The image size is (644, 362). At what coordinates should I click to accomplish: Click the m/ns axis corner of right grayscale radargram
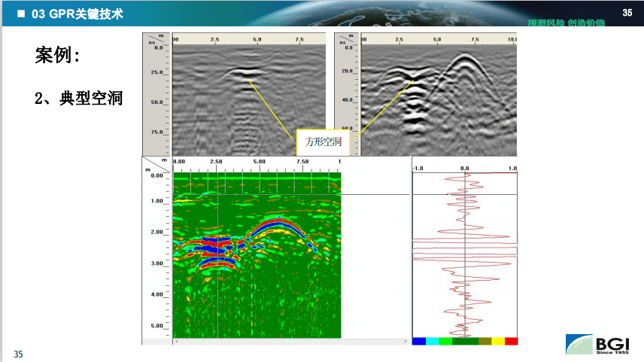(x=347, y=39)
